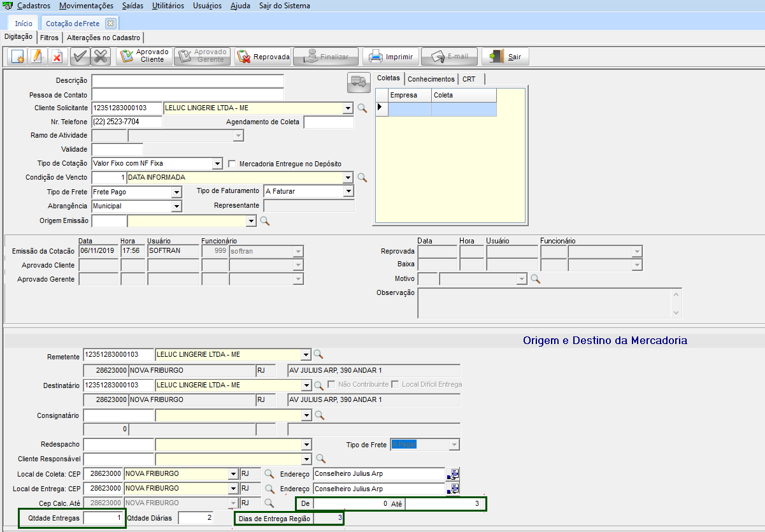Open the Tipo de Cotação dropdown
This screenshot has width=765, height=532.
217,164
